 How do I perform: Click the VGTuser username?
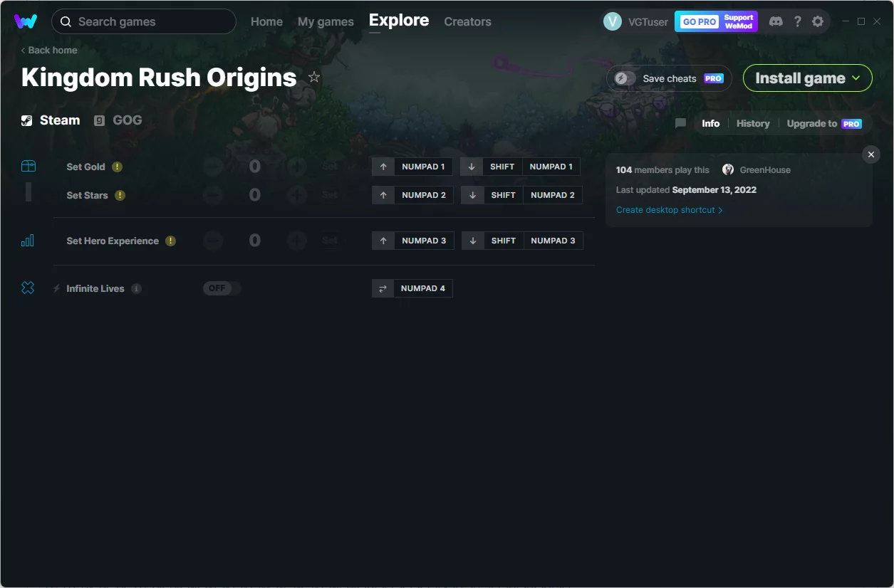[x=648, y=21]
